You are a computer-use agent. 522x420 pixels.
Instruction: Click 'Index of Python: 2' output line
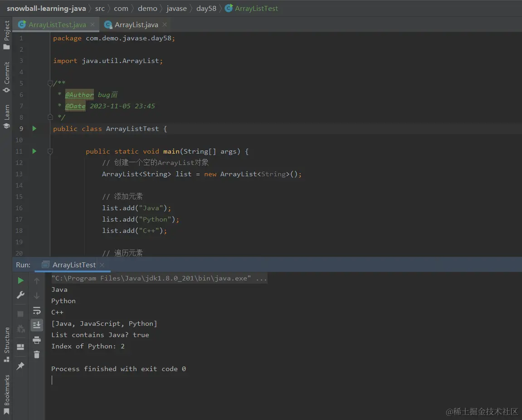click(88, 346)
